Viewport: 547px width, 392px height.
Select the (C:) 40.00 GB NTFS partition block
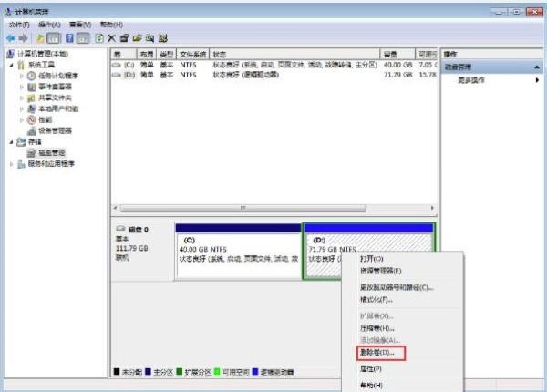pyautogui.click(x=238, y=252)
